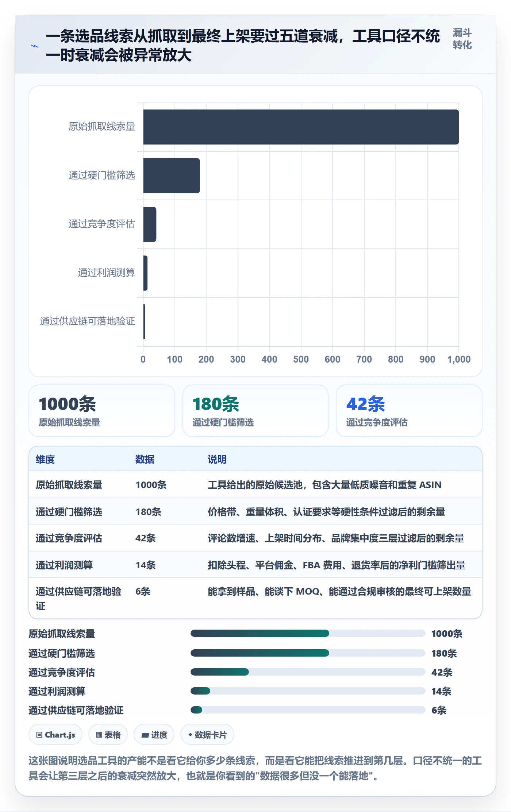Click the 通过竞争度评估 chart bar
The image size is (511, 812).
point(150,224)
